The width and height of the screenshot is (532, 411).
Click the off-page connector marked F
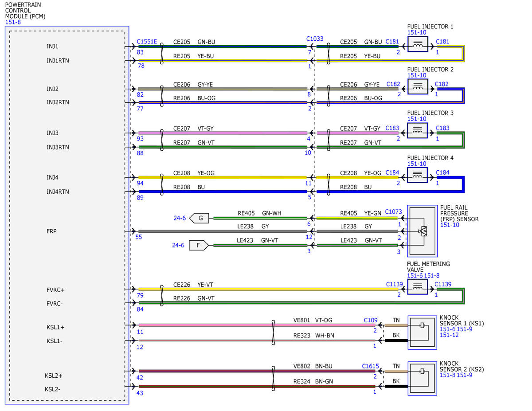[199, 245]
